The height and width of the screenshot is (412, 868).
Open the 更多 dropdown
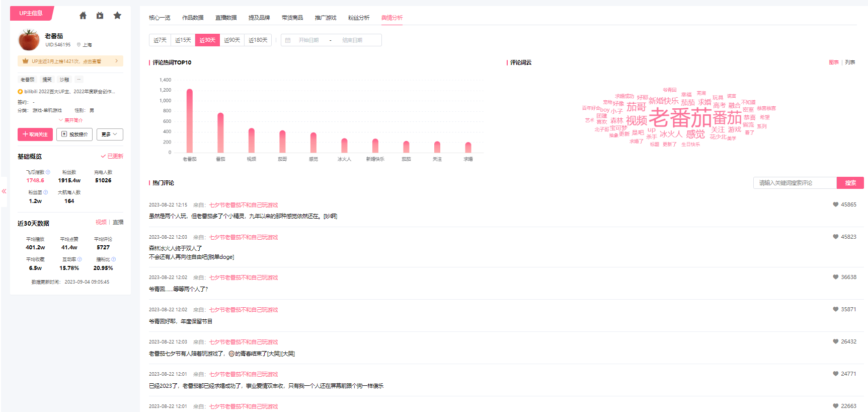[x=110, y=134]
